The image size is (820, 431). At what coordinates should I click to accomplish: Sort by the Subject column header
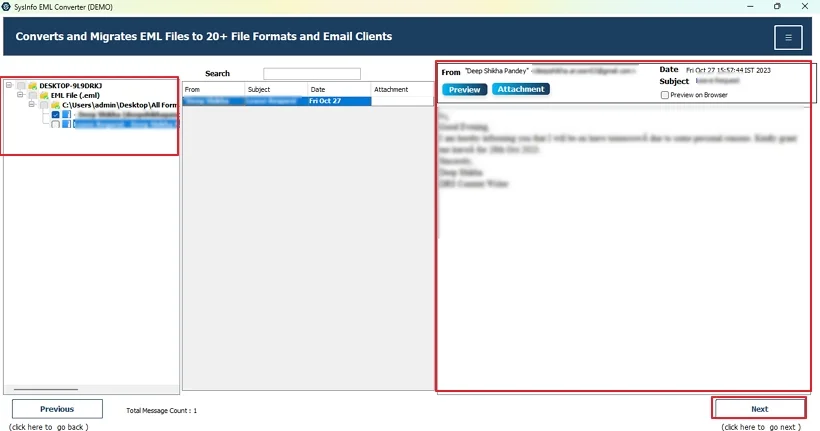(x=276, y=89)
